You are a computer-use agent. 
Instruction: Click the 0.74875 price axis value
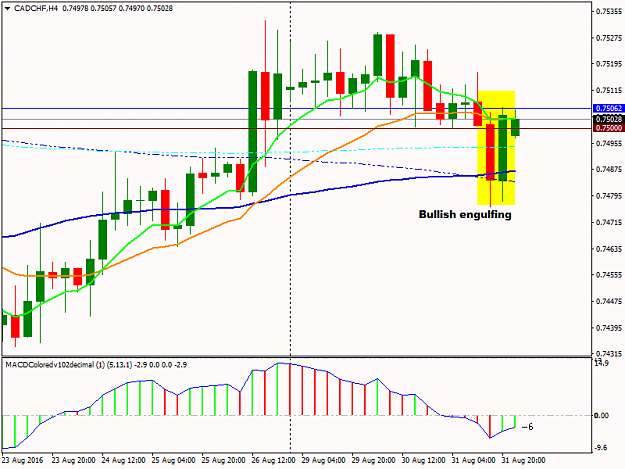coord(609,169)
